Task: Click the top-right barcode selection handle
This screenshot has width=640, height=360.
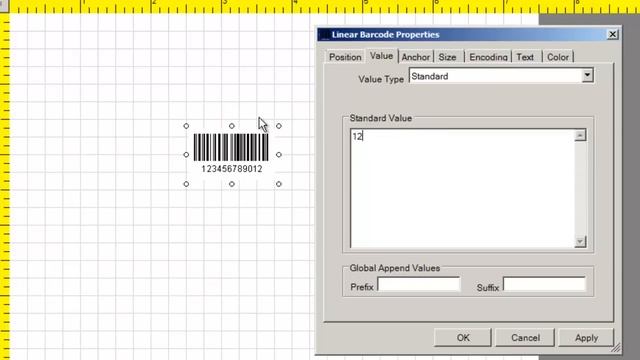Action: (x=278, y=126)
